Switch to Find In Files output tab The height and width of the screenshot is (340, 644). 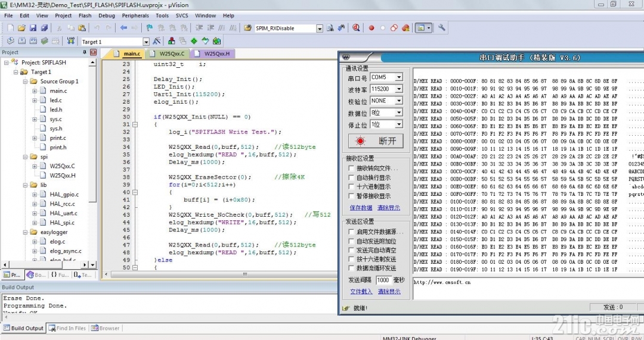click(x=67, y=328)
